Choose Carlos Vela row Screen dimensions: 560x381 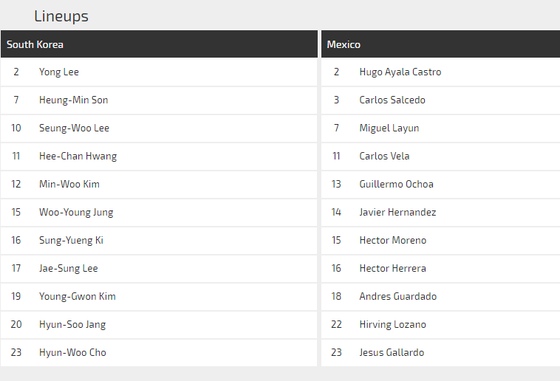point(440,156)
